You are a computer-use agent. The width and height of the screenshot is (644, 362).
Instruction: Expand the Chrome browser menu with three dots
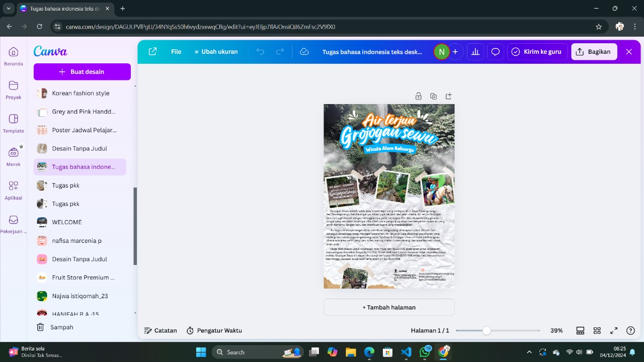(634, 26)
